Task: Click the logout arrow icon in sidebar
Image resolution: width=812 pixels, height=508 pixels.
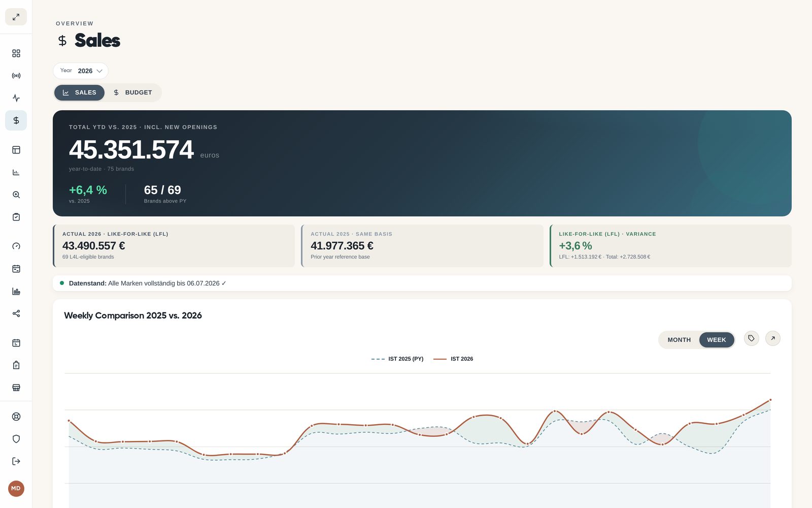Action: click(x=16, y=461)
